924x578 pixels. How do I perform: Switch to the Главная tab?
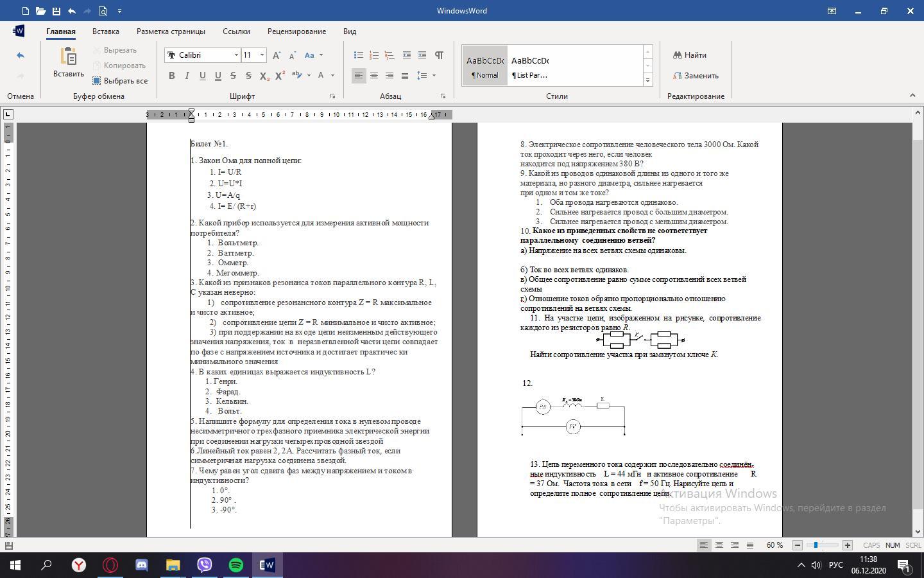point(61,31)
